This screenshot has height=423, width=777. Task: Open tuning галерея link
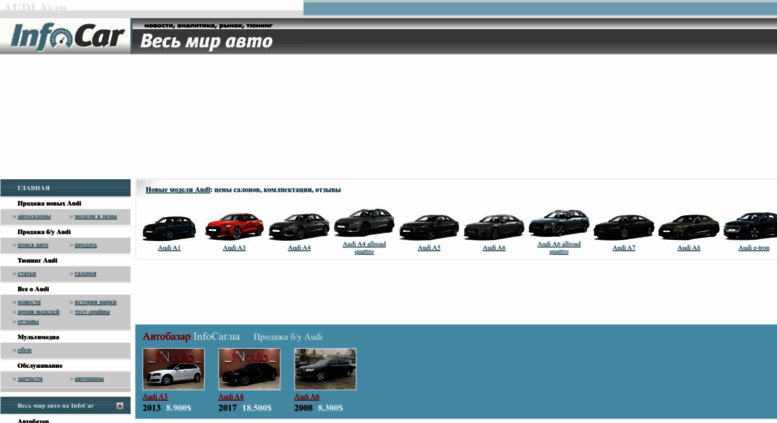point(85,273)
